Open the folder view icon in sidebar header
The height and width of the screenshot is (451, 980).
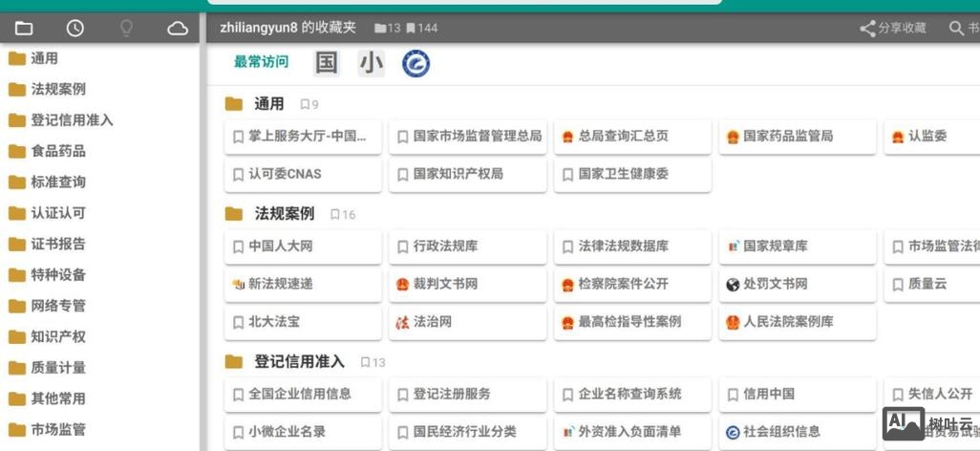pyautogui.click(x=24, y=28)
